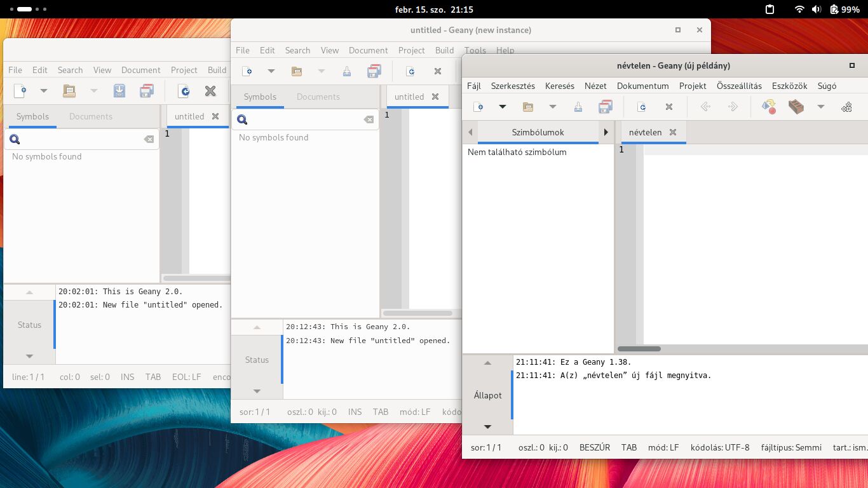Open new-file dropdown arrow in leftmost Geany window
The width and height of the screenshot is (868, 488).
[x=43, y=91]
